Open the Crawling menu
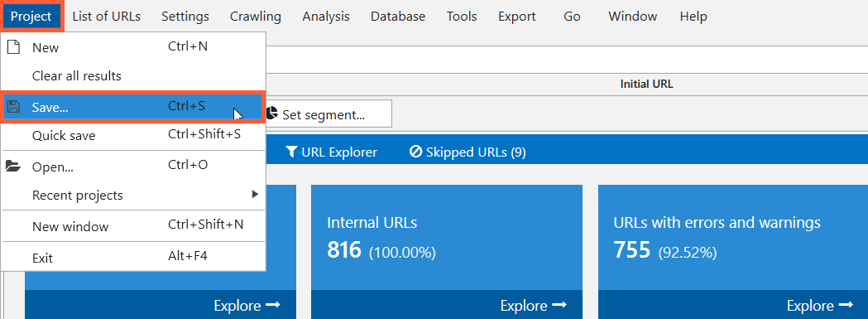 pos(256,17)
